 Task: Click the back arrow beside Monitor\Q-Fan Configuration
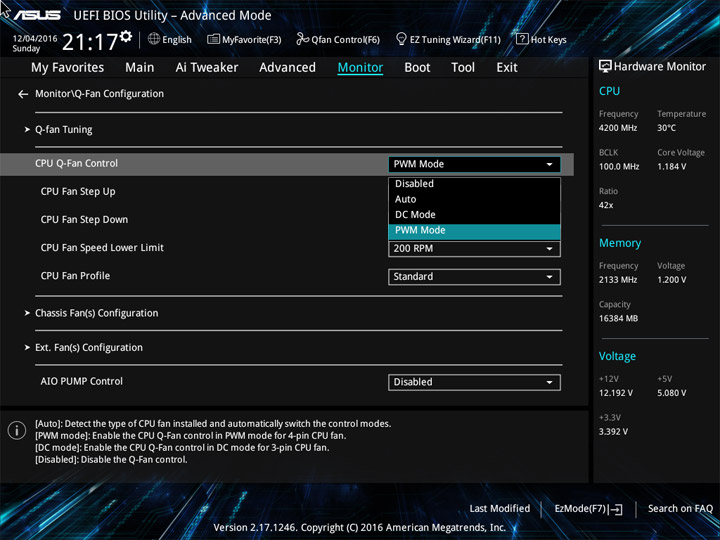tap(23, 94)
